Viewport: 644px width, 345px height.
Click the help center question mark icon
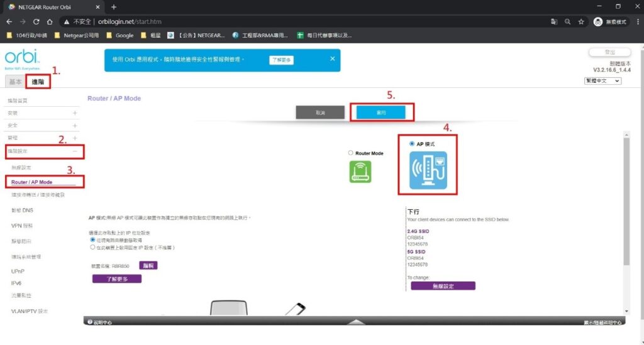[91, 322]
